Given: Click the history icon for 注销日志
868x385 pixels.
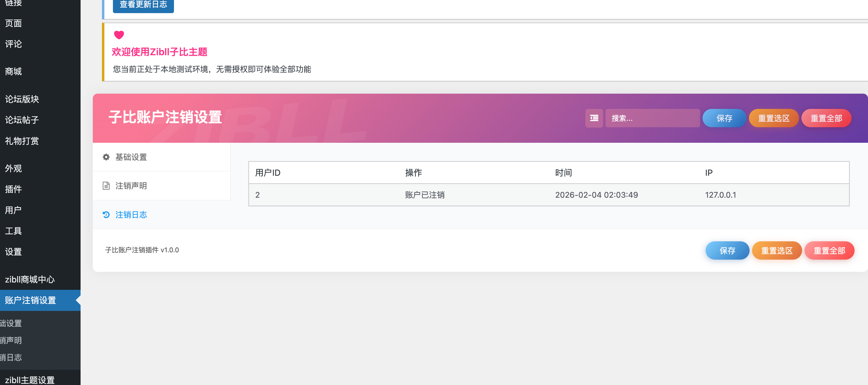Looking at the screenshot, I should [x=106, y=214].
